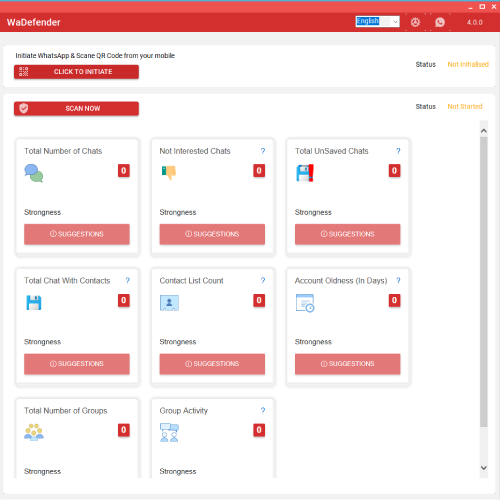Image resolution: width=500 pixels, height=500 pixels.
Task: Open help question mark for Group Activity
Action: (263, 410)
